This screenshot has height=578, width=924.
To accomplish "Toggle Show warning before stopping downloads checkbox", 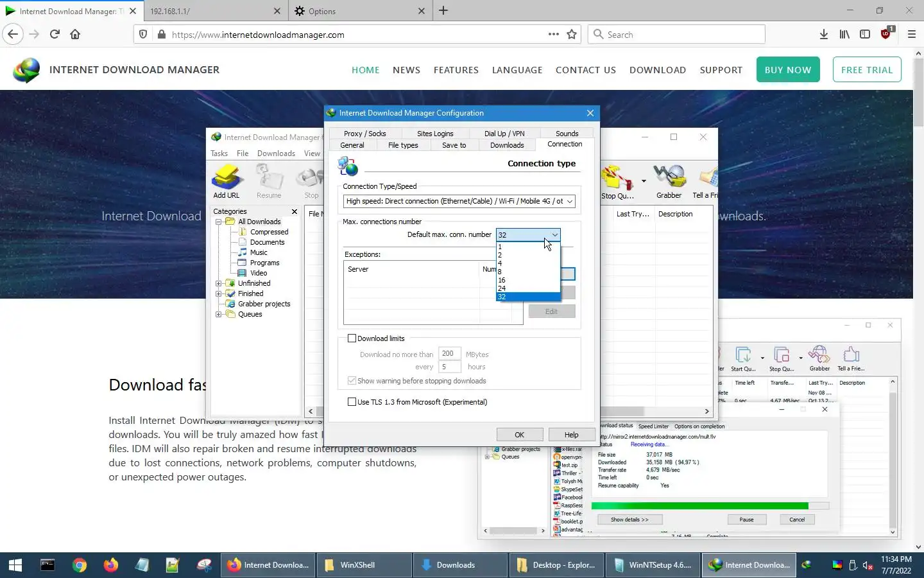I will click(x=352, y=381).
